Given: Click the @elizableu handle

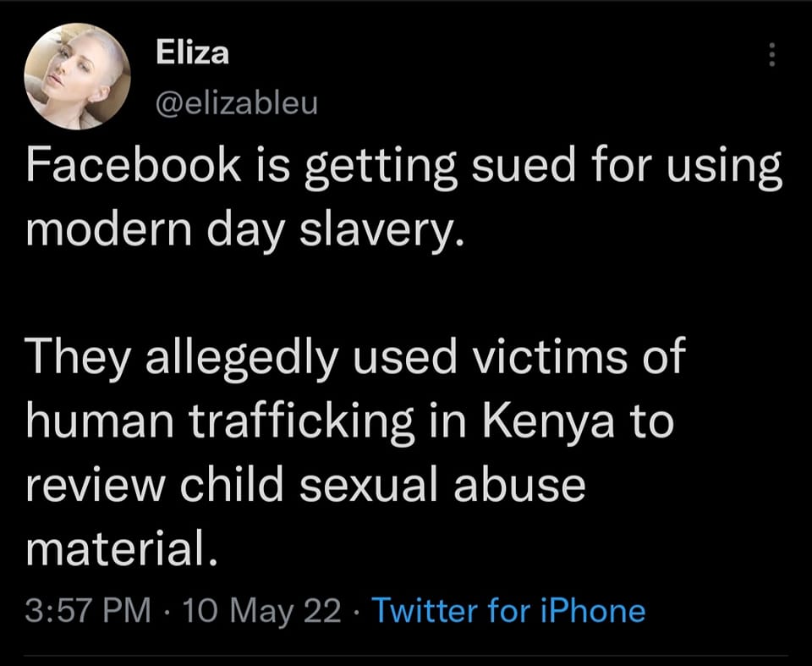Looking at the screenshot, I should (x=235, y=104).
